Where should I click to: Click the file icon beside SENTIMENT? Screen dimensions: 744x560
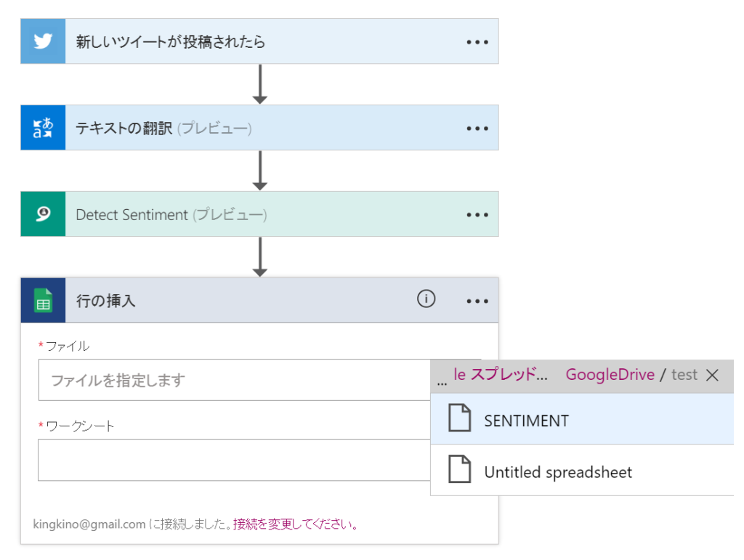[459, 420]
